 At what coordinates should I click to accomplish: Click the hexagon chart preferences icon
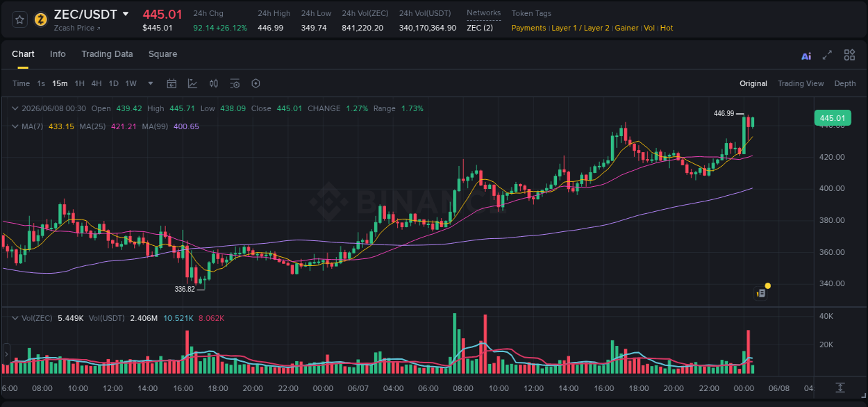point(256,83)
